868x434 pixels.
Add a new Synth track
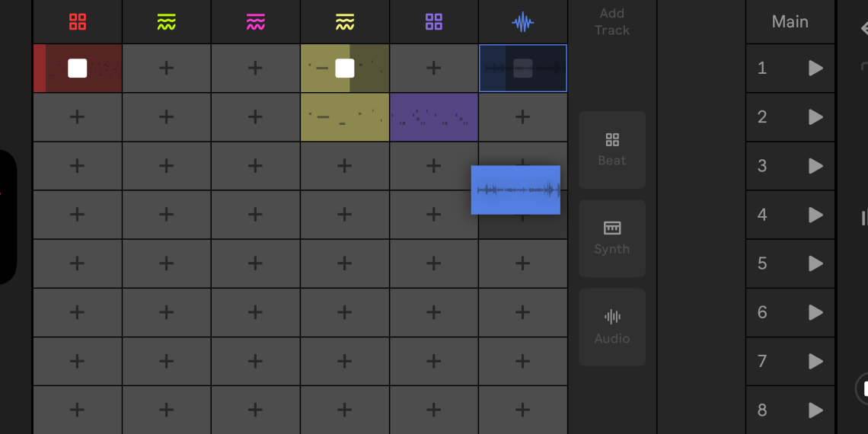tap(612, 238)
